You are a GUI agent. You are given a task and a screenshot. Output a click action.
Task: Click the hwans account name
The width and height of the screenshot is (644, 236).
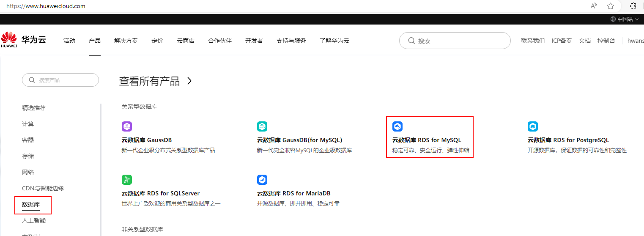(x=636, y=41)
